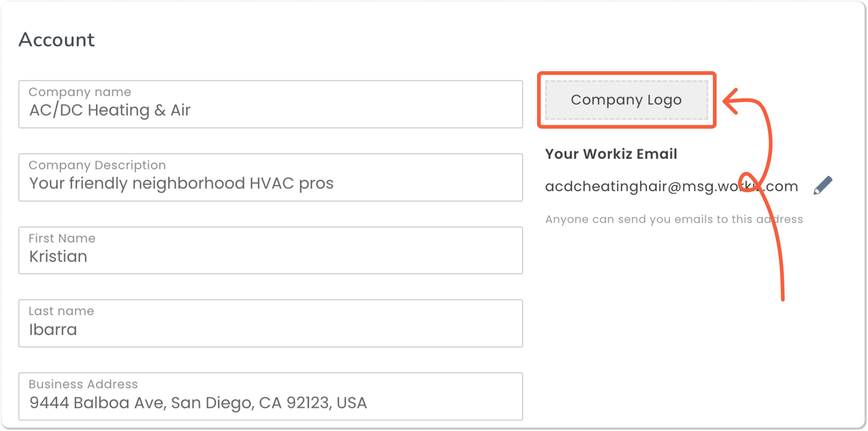Click the surname 'Ibarra' in the form
The width and height of the screenshot is (868, 431).
click(53, 329)
